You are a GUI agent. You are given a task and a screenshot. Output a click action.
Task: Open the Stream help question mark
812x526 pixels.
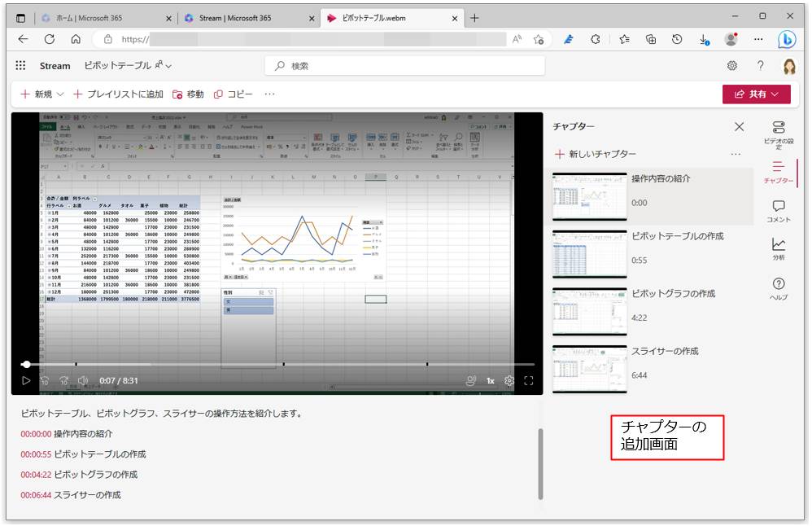760,65
